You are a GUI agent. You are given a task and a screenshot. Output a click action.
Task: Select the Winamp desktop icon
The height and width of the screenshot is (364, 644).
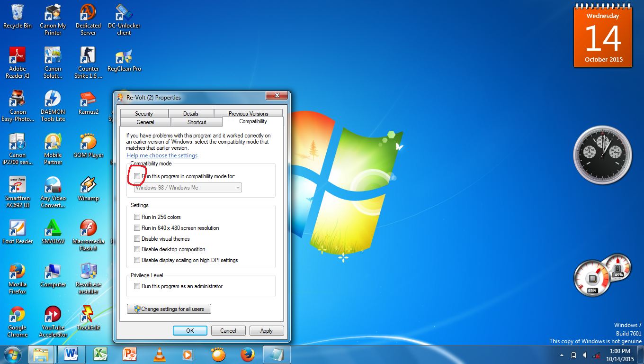click(x=88, y=190)
